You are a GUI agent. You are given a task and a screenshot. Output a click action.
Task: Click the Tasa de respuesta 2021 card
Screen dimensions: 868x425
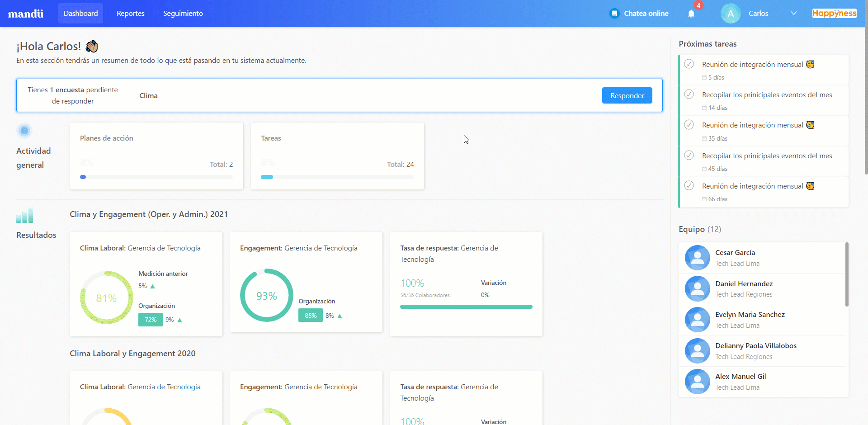(466, 284)
